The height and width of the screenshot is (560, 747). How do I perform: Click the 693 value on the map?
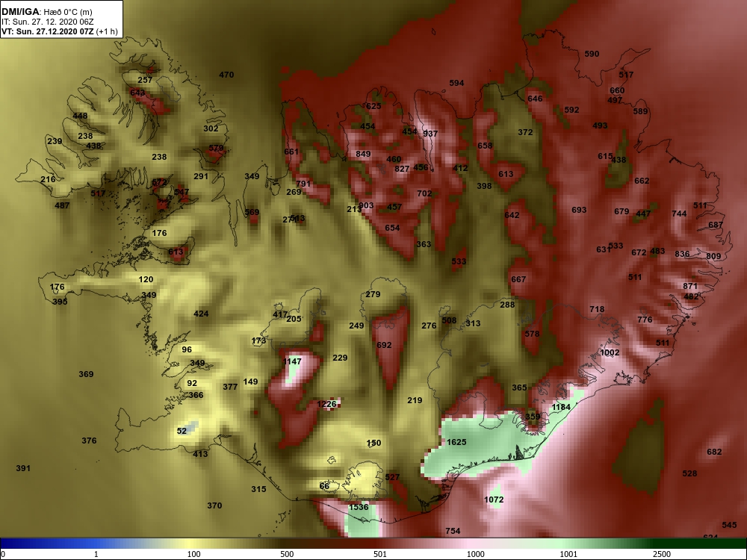pyautogui.click(x=579, y=210)
